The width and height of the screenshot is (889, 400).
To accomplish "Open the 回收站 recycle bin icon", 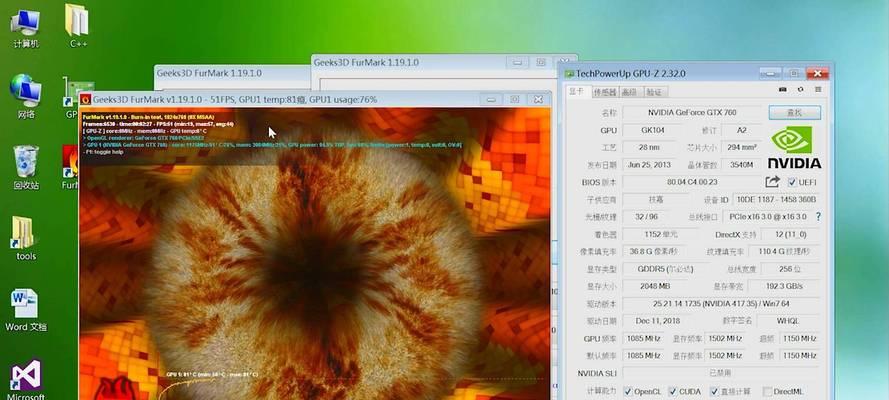I will [x=26, y=167].
